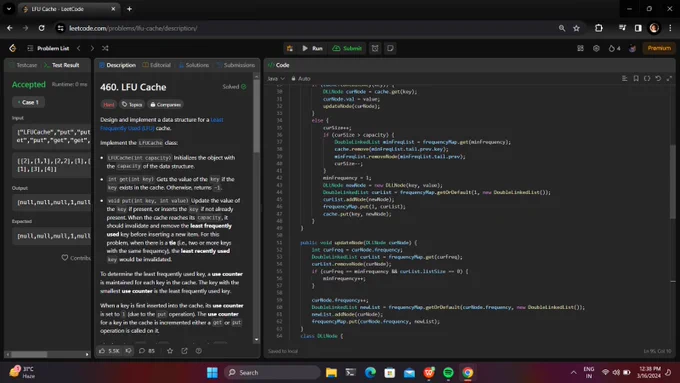Open a new browser tab

tap(129, 9)
